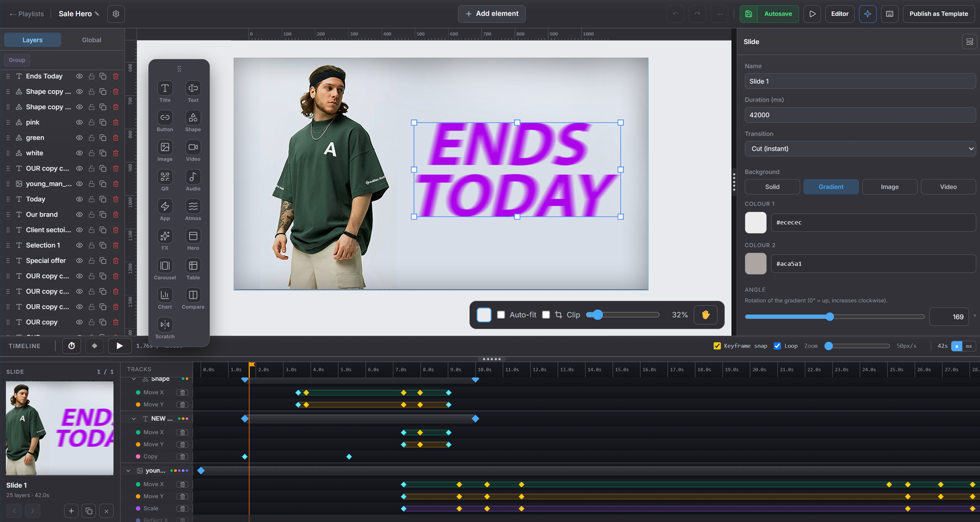The image size is (980, 522).
Task: Play the timeline
Action: click(x=120, y=346)
